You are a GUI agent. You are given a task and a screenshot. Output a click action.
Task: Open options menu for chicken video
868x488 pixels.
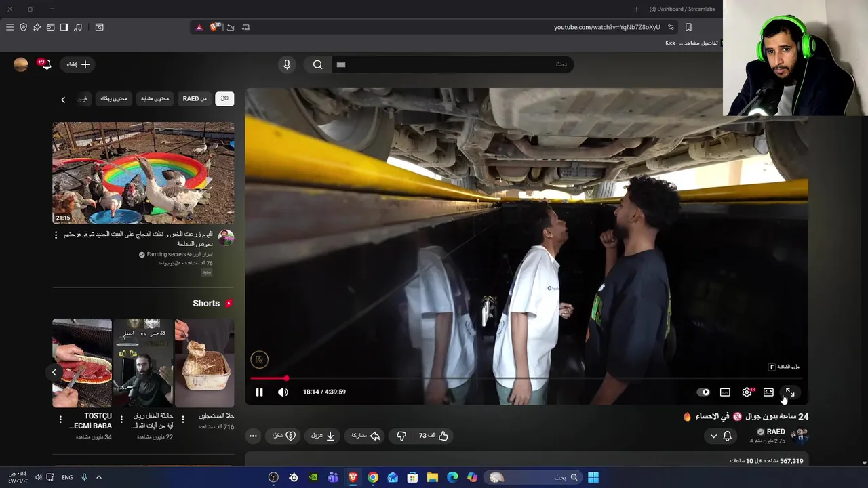pyautogui.click(x=56, y=235)
